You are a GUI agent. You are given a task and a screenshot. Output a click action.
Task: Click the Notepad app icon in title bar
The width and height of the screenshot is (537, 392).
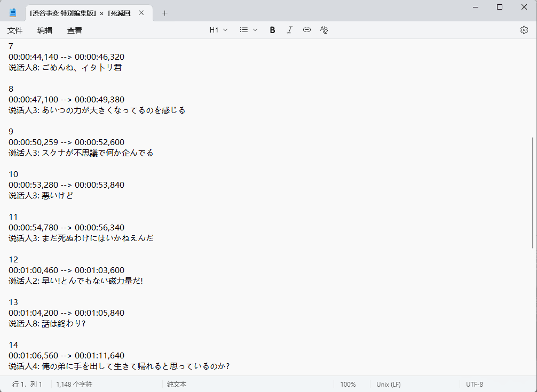[x=13, y=13]
